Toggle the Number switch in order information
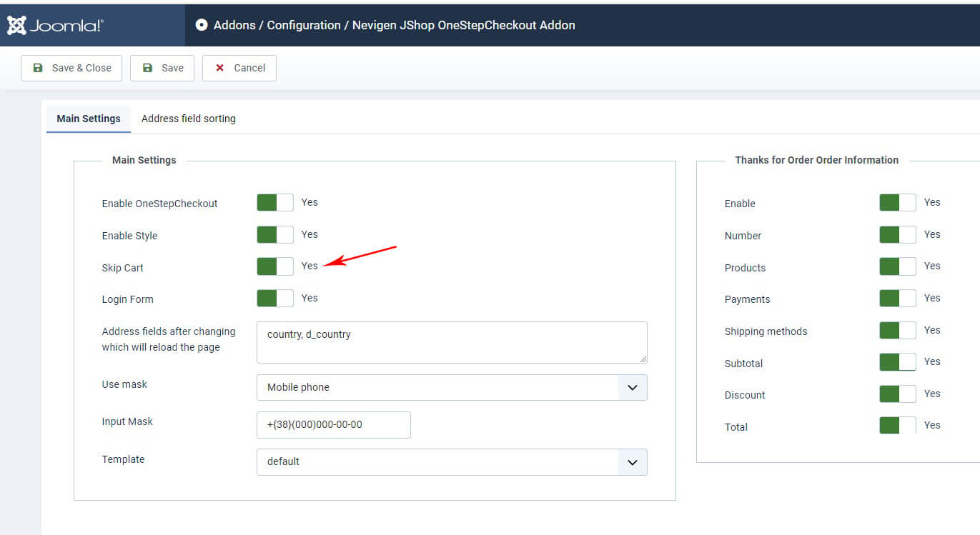 (x=898, y=235)
